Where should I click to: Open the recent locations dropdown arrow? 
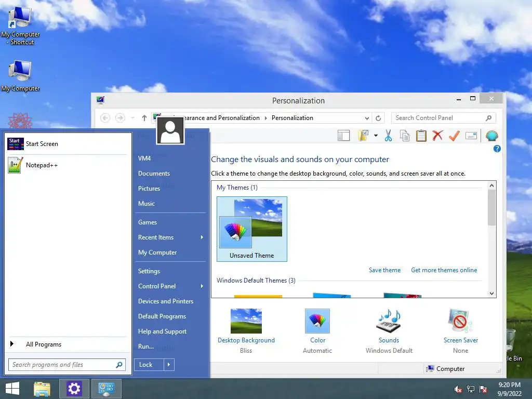133,118
